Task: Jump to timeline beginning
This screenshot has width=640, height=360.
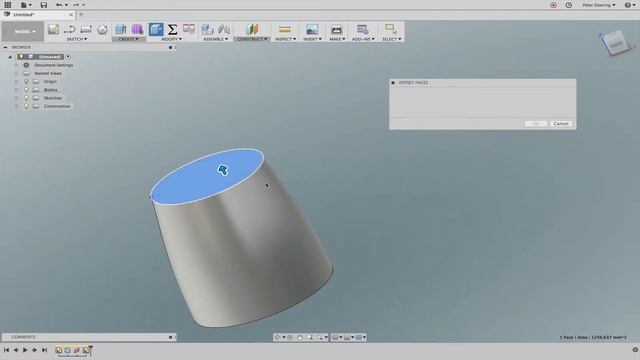Action: pos(6,350)
